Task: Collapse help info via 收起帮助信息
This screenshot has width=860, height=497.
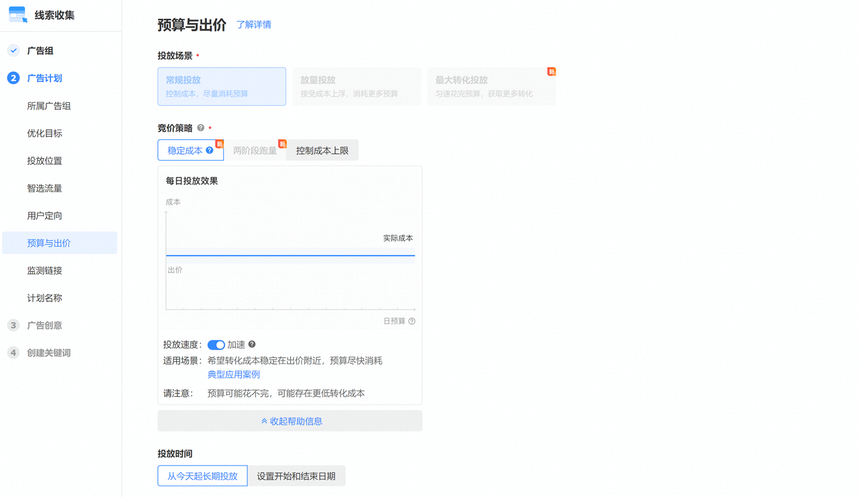Action: pos(290,421)
